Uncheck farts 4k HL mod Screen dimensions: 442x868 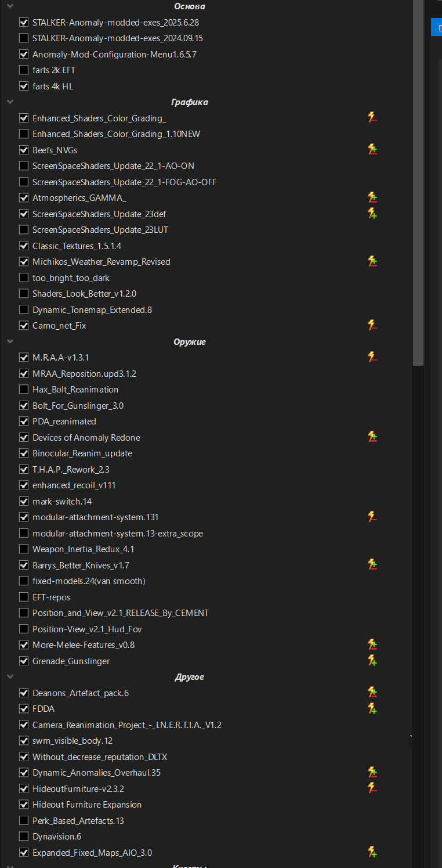(24, 86)
